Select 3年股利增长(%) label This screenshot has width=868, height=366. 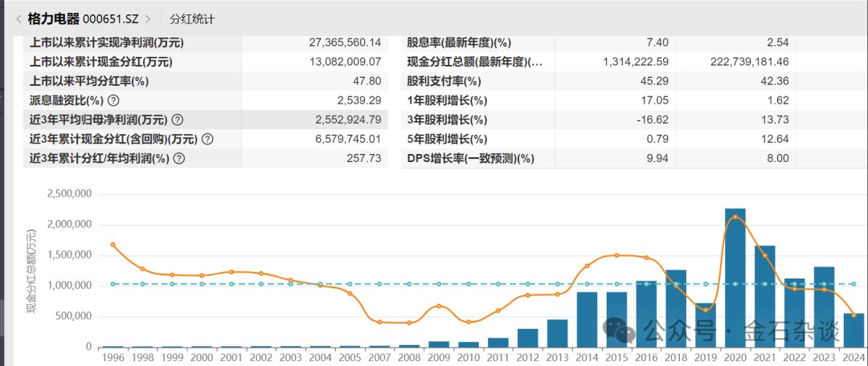(446, 120)
